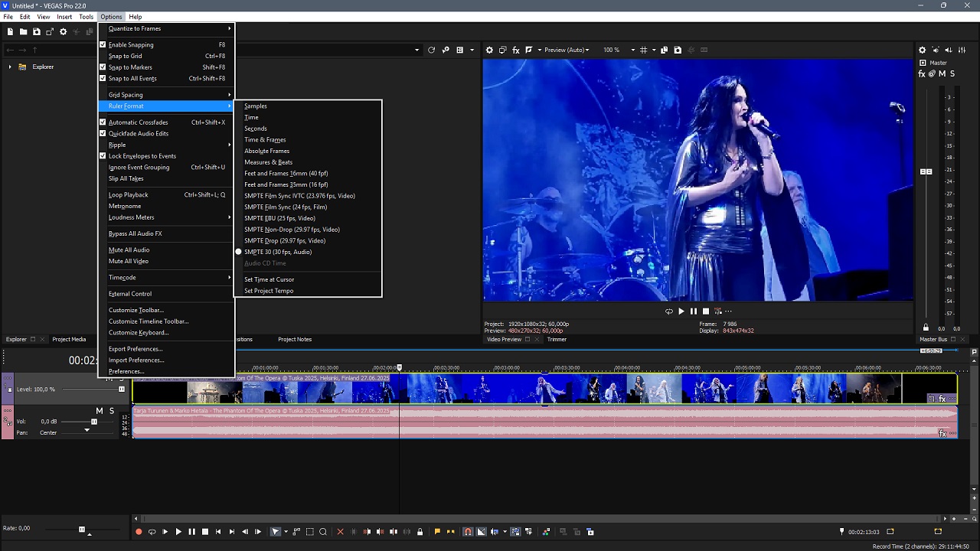Uncheck Lock Envelopes to Events
This screenshot has width=980, height=551.
point(142,156)
